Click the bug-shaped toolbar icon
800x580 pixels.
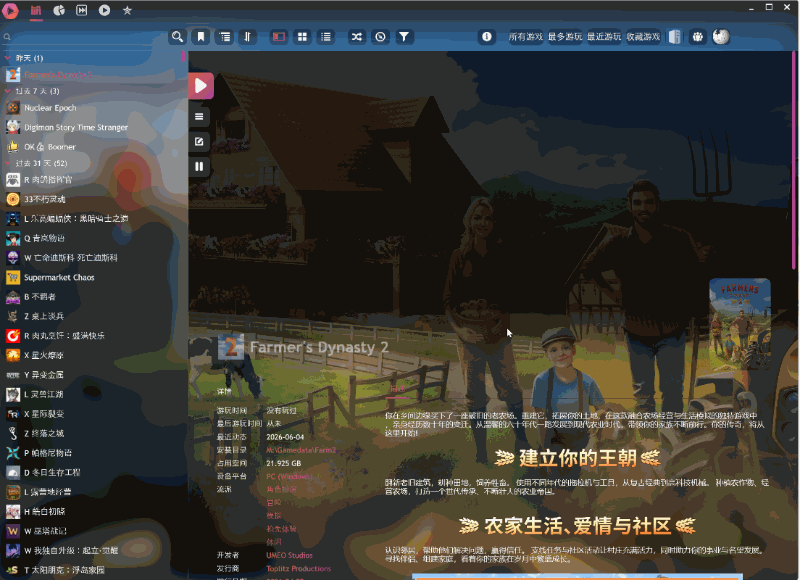(697, 37)
